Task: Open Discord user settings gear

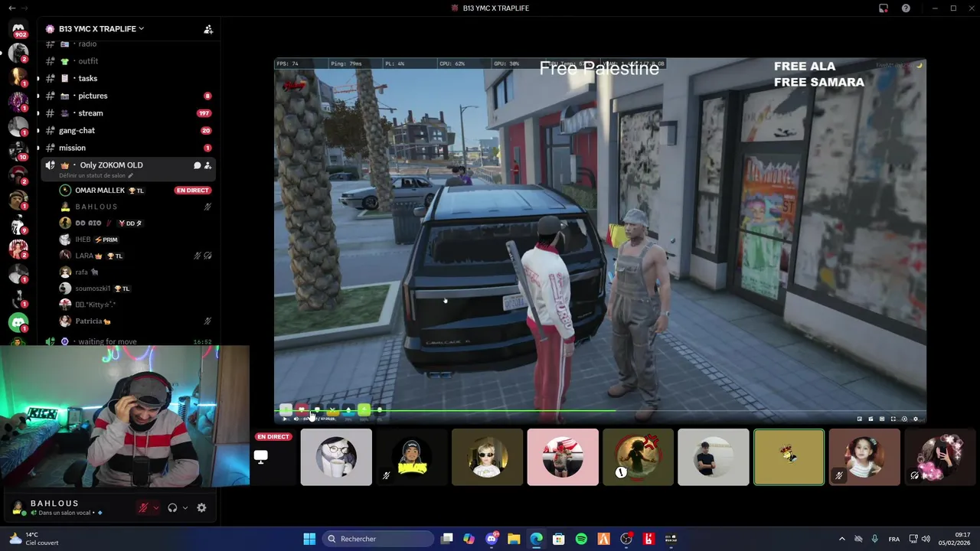Action: 201,507
